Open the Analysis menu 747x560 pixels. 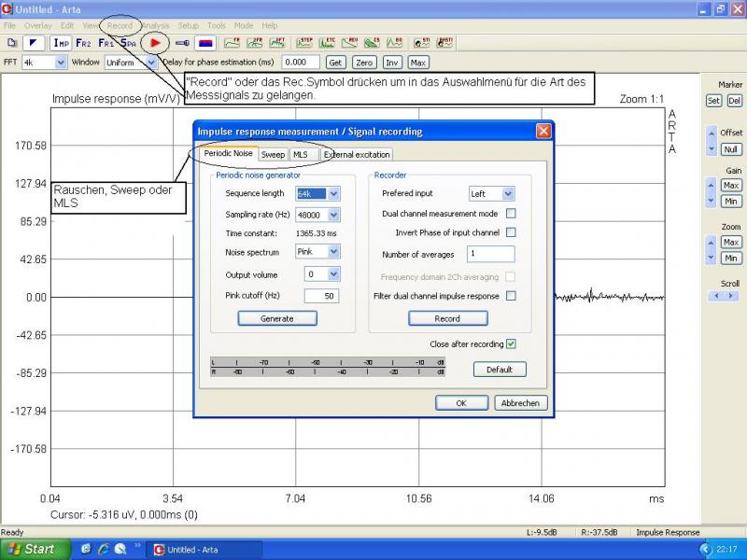tap(155, 25)
